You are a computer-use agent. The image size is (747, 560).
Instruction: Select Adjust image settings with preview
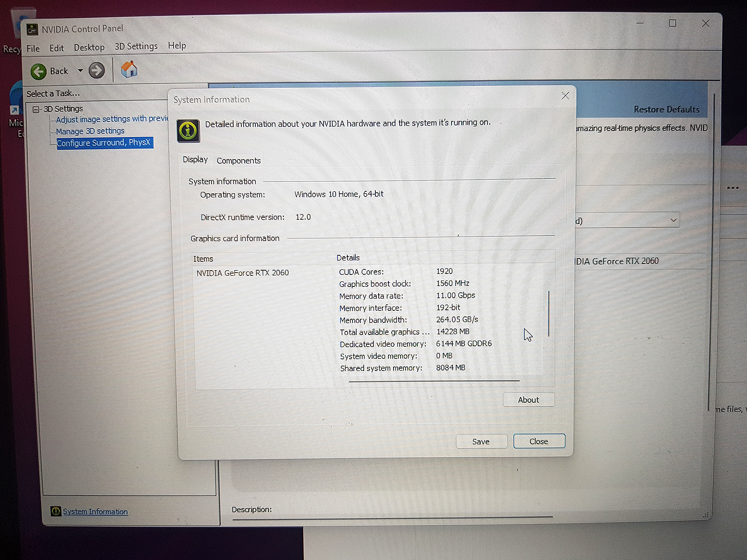(112, 119)
